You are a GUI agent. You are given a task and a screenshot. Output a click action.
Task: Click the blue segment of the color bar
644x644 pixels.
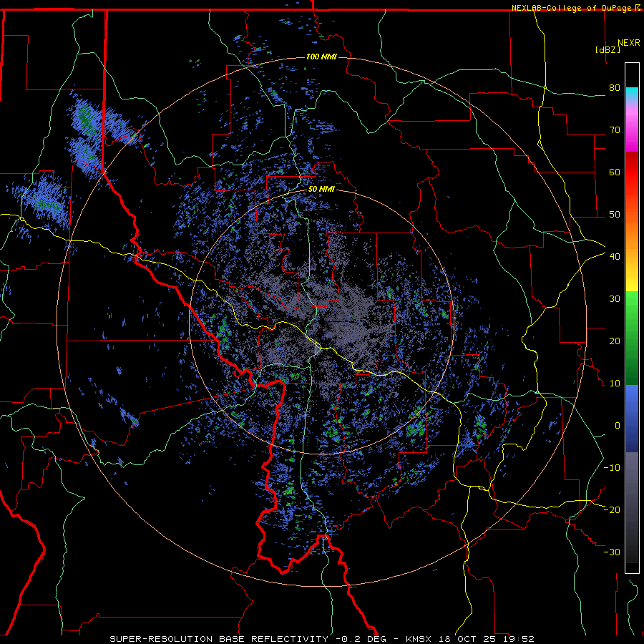click(x=632, y=419)
